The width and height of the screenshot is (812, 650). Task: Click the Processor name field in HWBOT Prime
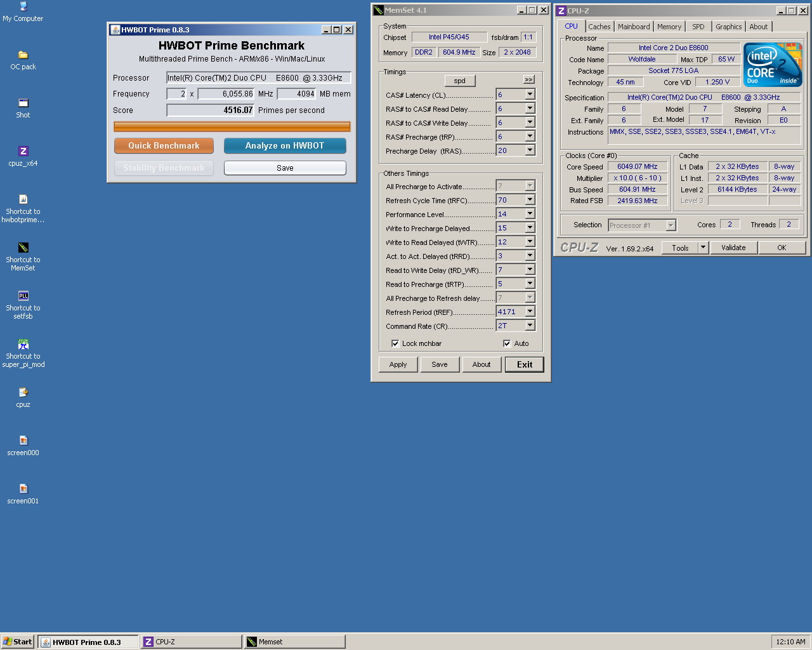click(x=258, y=77)
